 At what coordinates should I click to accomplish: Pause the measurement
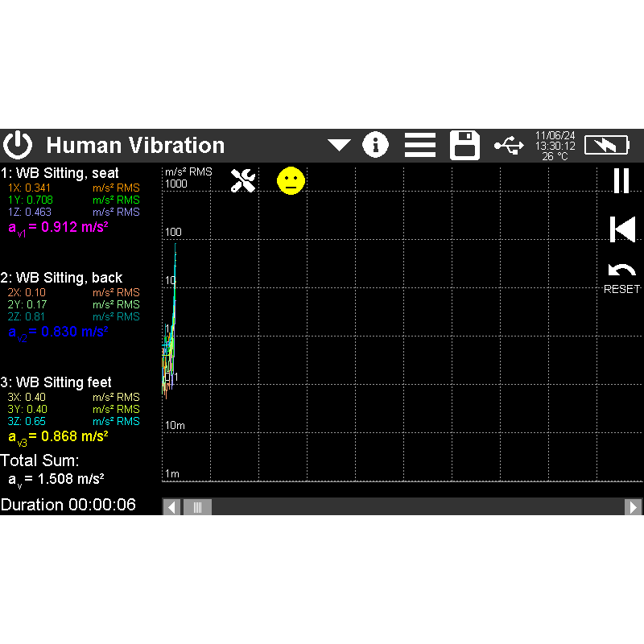pyautogui.click(x=621, y=180)
